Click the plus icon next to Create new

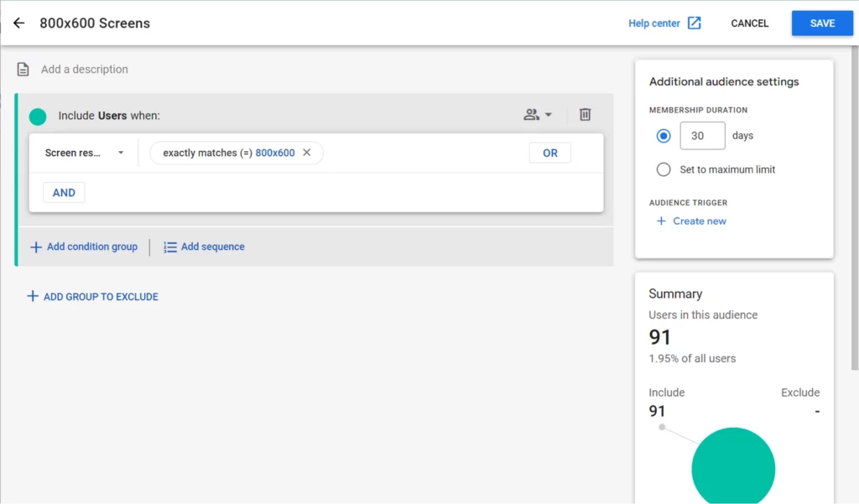coord(661,221)
